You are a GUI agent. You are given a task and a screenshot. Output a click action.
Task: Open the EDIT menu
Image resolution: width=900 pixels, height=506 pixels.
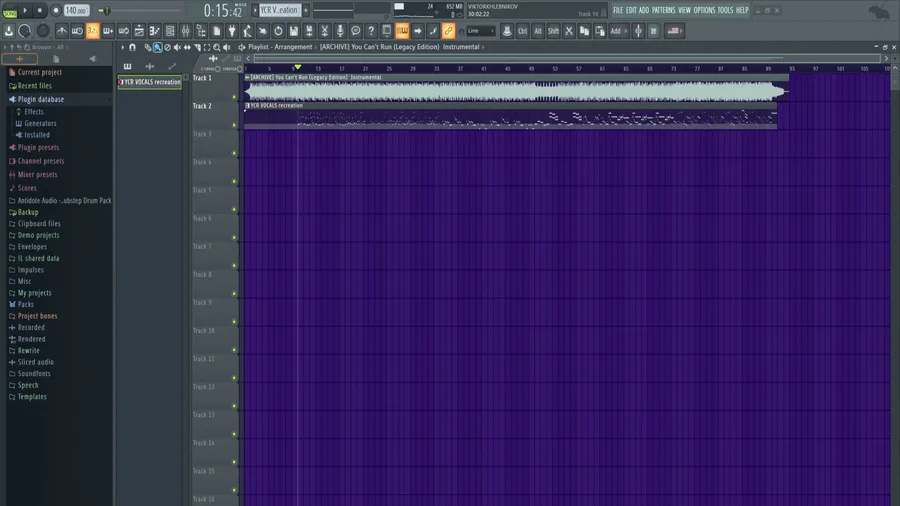click(x=631, y=10)
